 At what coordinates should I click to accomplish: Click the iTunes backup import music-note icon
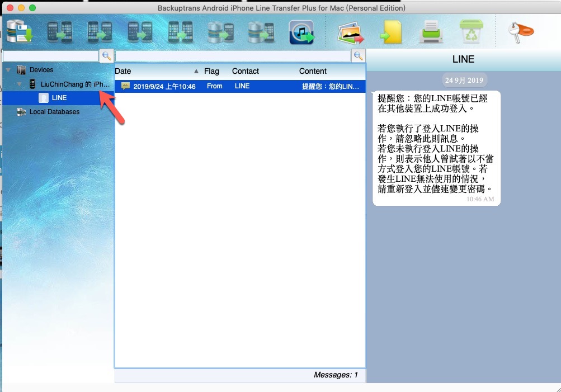point(301,32)
